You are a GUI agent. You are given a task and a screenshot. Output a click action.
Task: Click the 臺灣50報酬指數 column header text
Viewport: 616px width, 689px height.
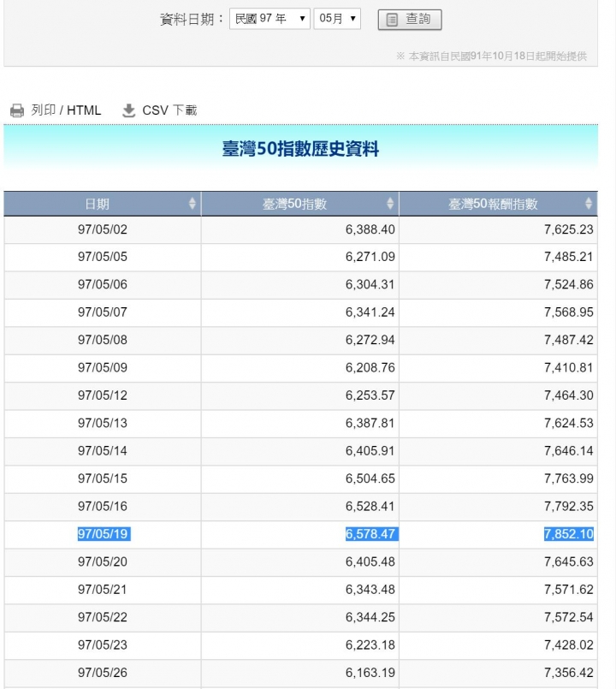(x=493, y=204)
